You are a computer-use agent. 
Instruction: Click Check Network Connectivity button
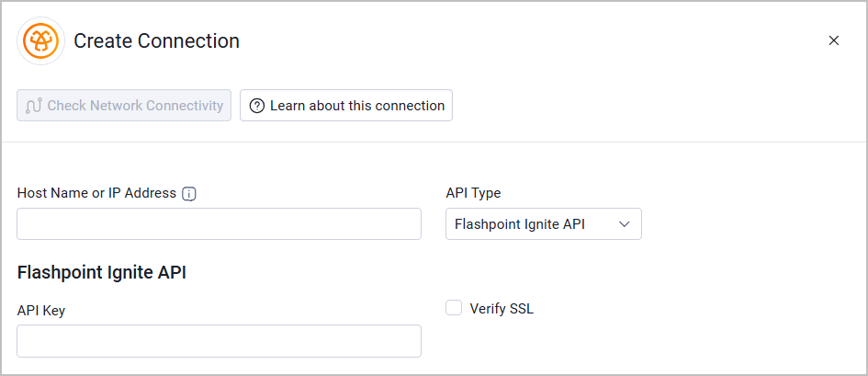click(x=124, y=105)
